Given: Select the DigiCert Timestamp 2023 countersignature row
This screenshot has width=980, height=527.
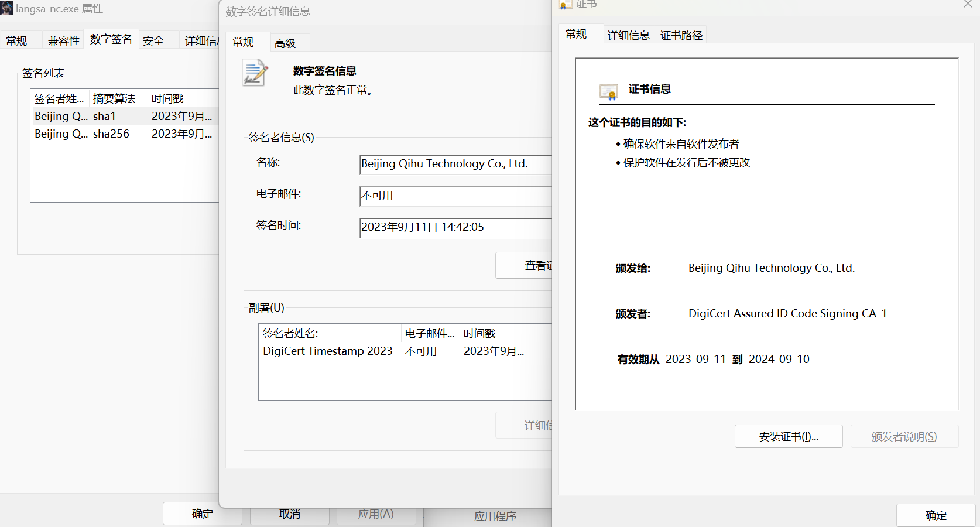Looking at the screenshot, I should pyautogui.click(x=405, y=351).
